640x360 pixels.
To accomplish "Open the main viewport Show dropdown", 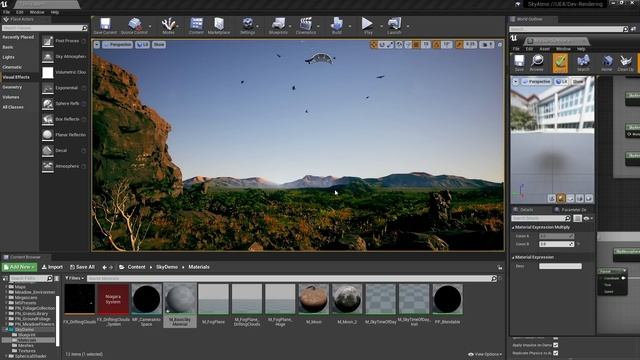I will tap(159, 44).
